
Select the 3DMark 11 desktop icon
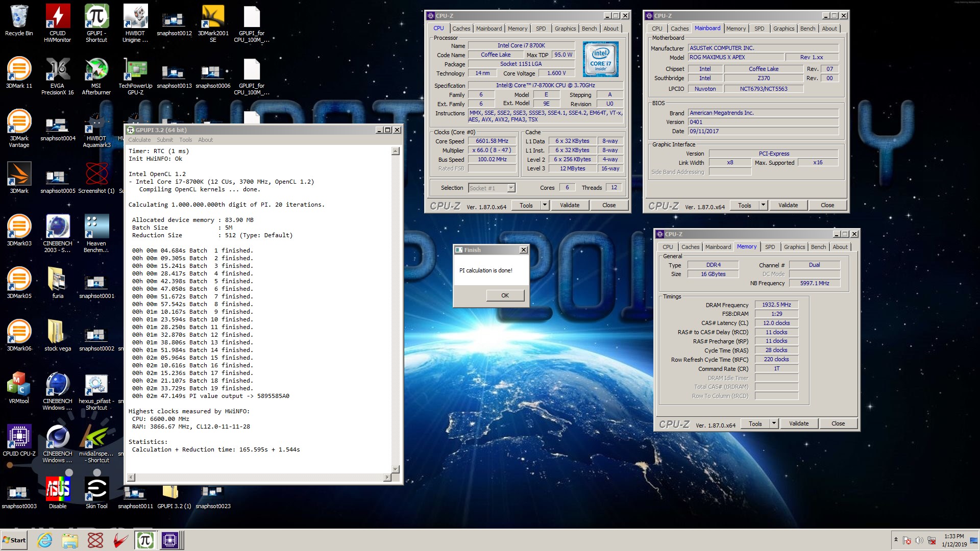pyautogui.click(x=19, y=73)
